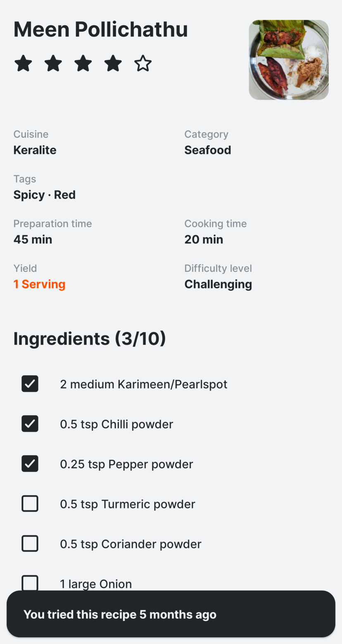Tap the Seafood category value
Image resolution: width=342 pixels, height=644 pixels.
(x=208, y=150)
